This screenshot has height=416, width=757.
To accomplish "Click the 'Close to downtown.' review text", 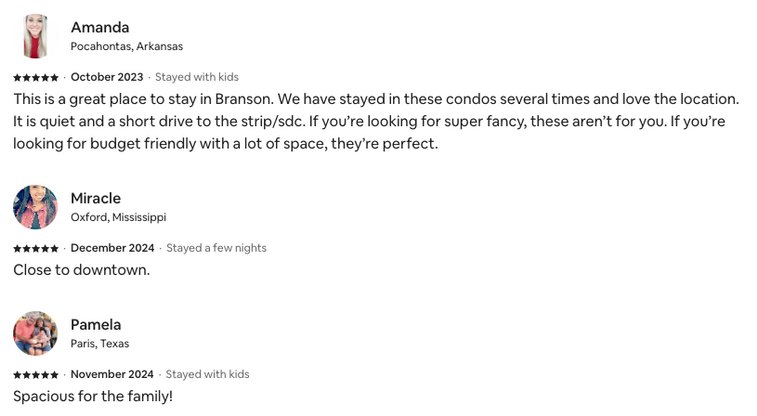I will (82, 270).
